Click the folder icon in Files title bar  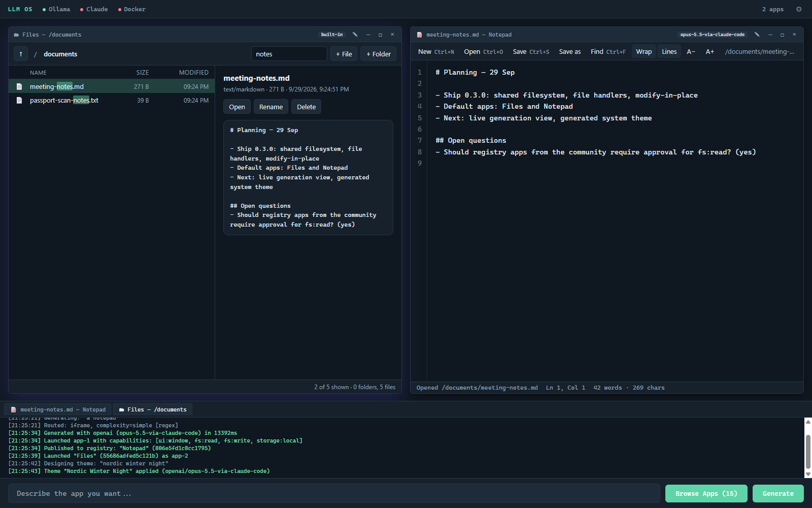16,35
